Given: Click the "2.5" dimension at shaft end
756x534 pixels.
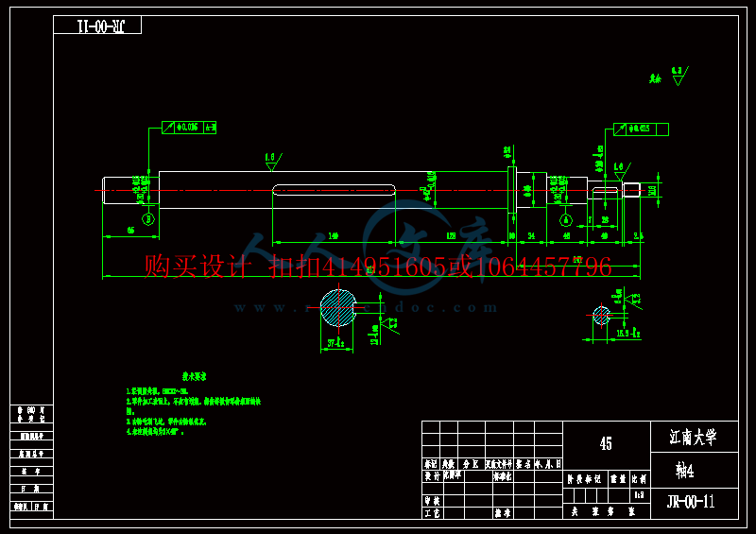Looking at the screenshot, I should [639, 236].
